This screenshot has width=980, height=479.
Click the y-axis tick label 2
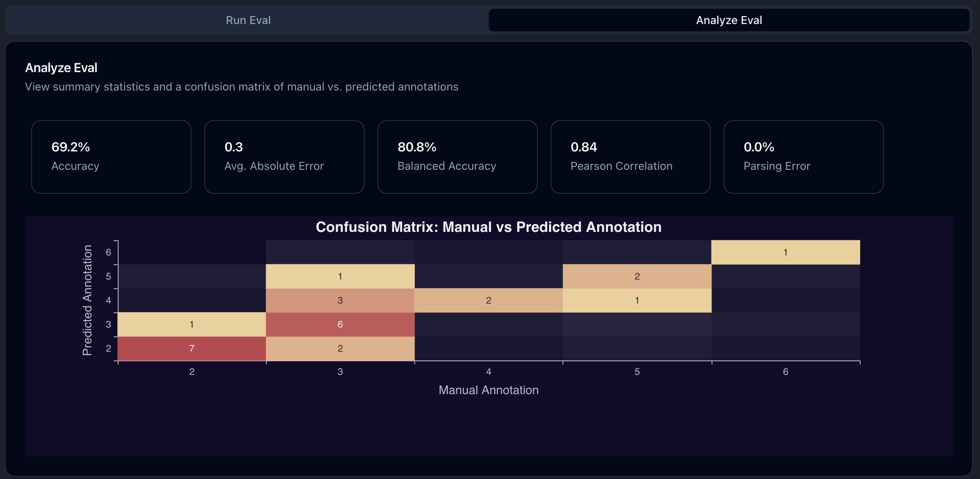click(109, 348)
